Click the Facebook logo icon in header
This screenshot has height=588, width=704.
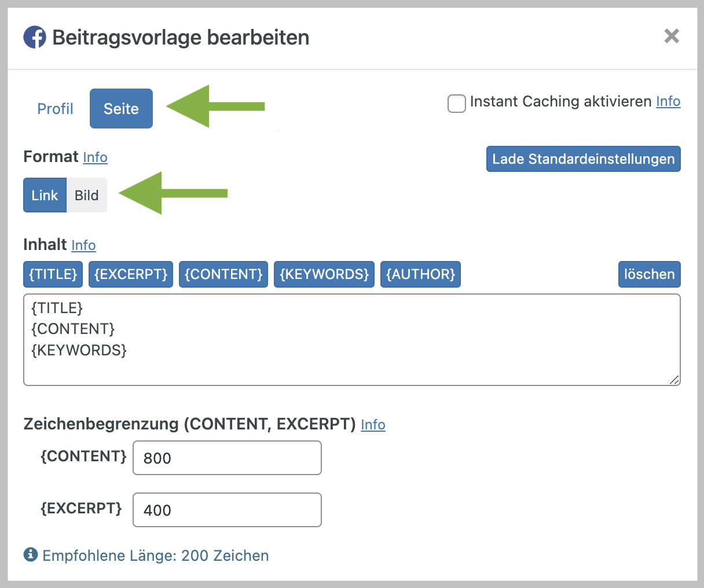pos(35,38)
